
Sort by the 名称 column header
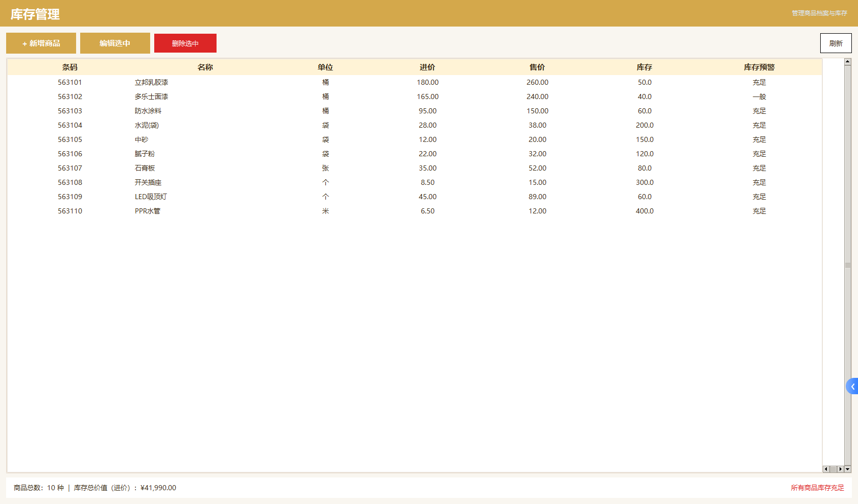click(x=205, y=67)
